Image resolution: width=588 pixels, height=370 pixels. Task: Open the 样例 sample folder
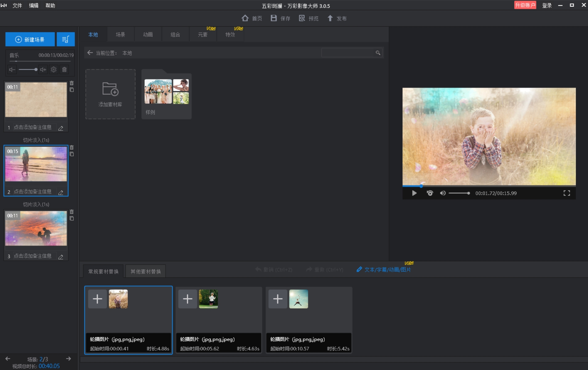167,94
